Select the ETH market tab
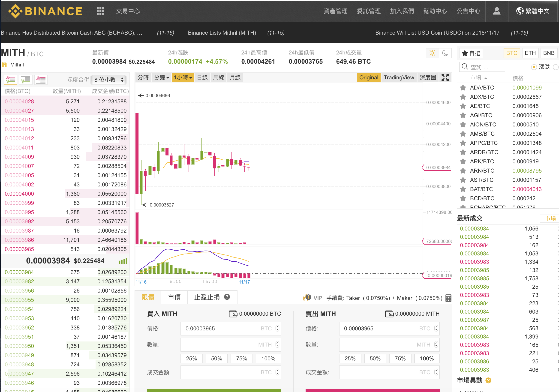 (530, 53)
